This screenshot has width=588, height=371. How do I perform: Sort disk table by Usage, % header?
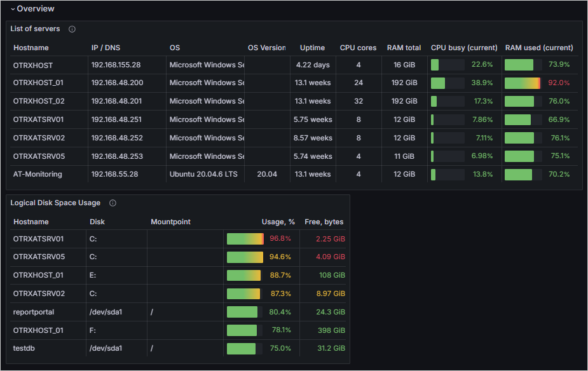[278, 222]
